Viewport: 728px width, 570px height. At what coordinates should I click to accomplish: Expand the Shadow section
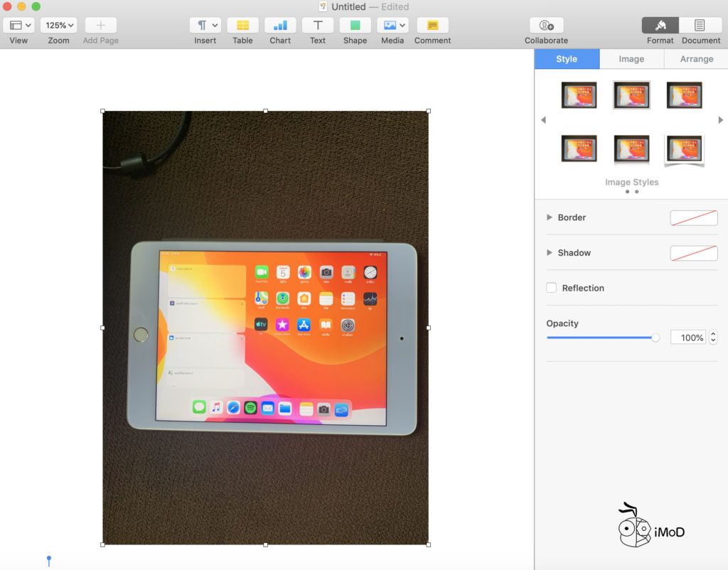tap(549, 253)
